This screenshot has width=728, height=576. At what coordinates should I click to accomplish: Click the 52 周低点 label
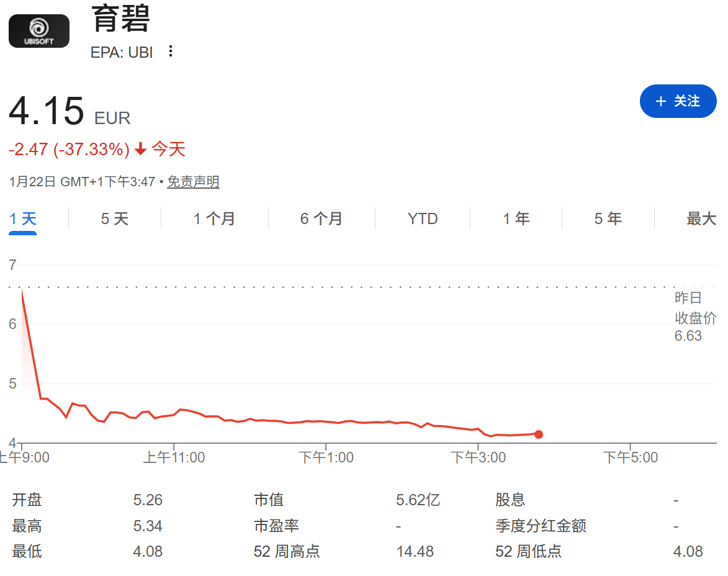pos(528,551)
